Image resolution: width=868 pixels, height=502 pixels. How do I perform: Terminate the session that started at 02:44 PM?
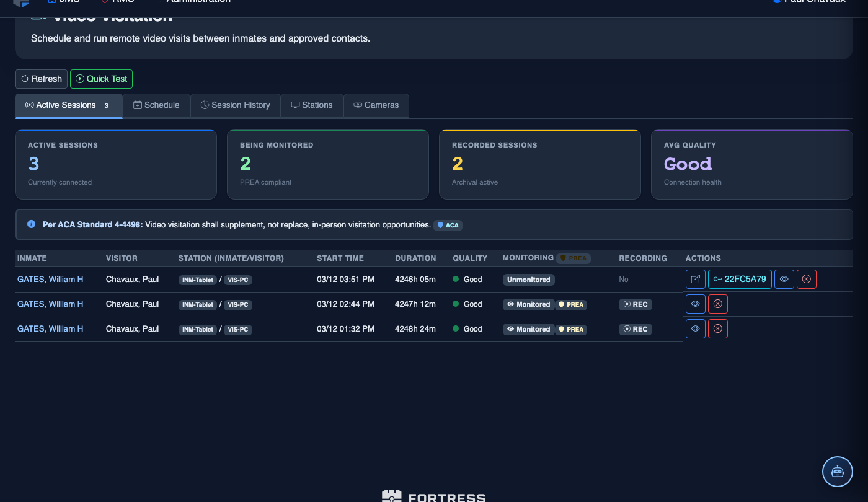point(718,304)
